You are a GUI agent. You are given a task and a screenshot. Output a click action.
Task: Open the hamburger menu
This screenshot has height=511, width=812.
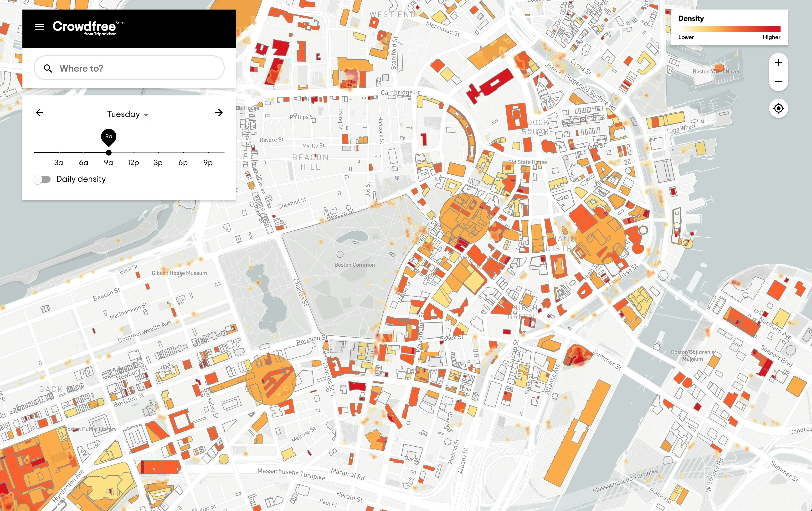[39, 27]
